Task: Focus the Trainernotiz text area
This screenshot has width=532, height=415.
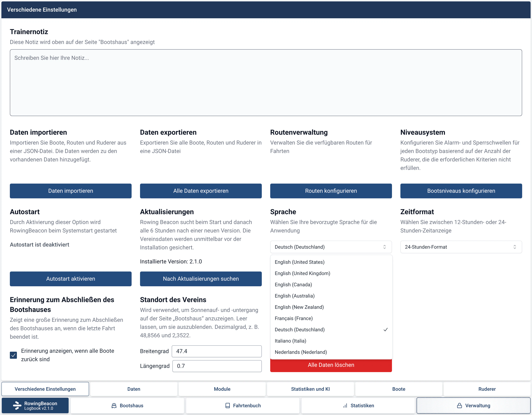Action: 266,83
